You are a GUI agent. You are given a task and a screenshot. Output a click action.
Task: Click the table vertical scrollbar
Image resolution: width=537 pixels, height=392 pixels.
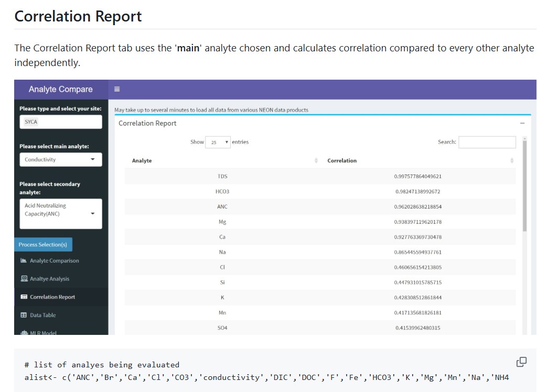click(x=524, y=183)
